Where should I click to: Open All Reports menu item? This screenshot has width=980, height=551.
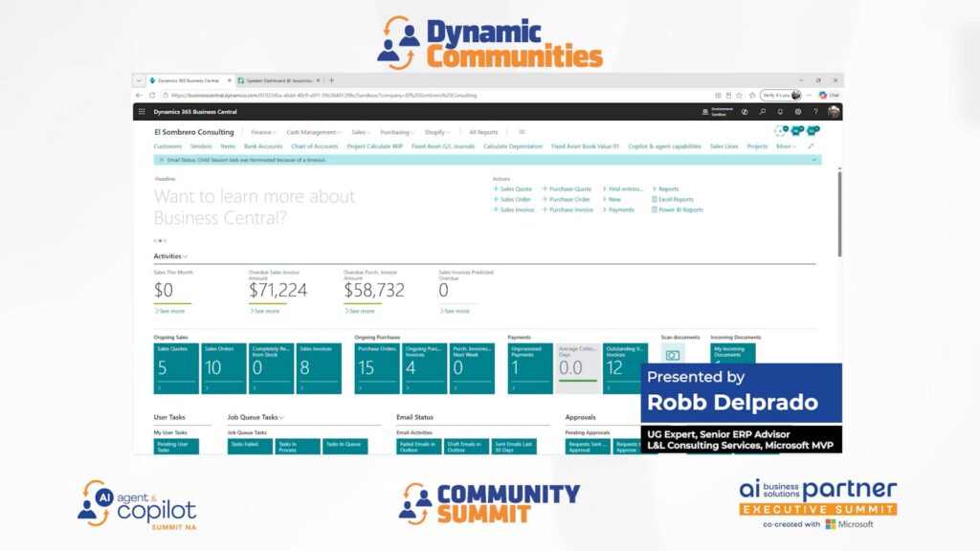(483, 132)
